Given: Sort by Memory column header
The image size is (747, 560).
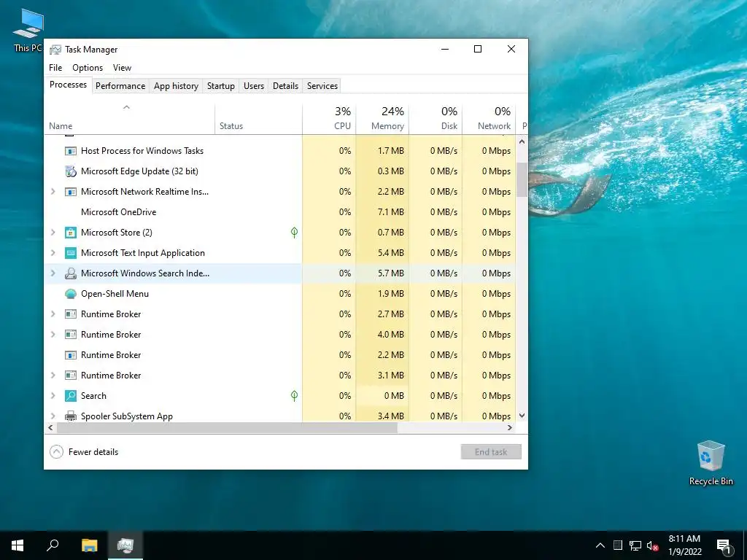Looking at the screenshot, I should (x=382, y=119).
